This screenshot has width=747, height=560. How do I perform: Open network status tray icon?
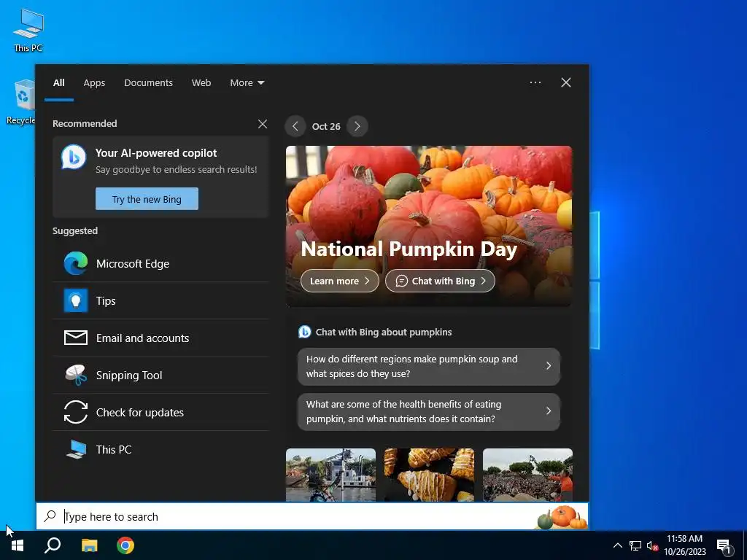pos(635,545)
